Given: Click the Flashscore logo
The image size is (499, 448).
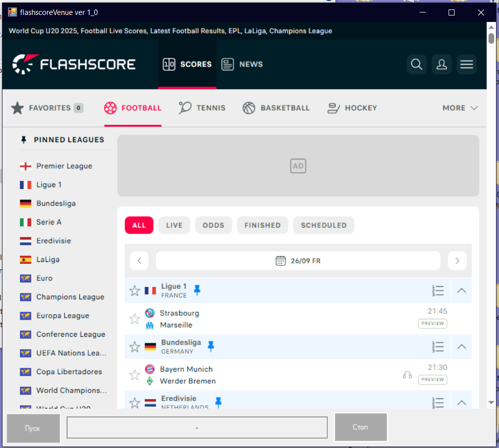Looking at the screenshot, I should 74,64.
